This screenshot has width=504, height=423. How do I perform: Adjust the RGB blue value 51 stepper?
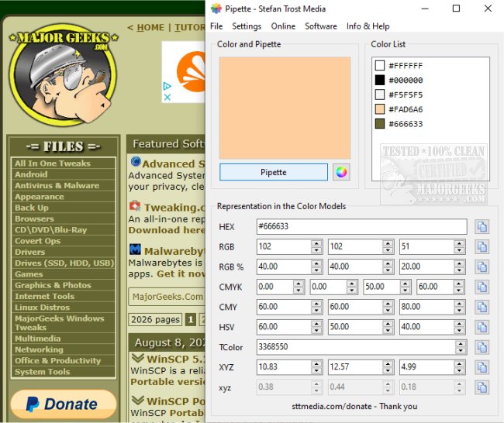[459, 246]
